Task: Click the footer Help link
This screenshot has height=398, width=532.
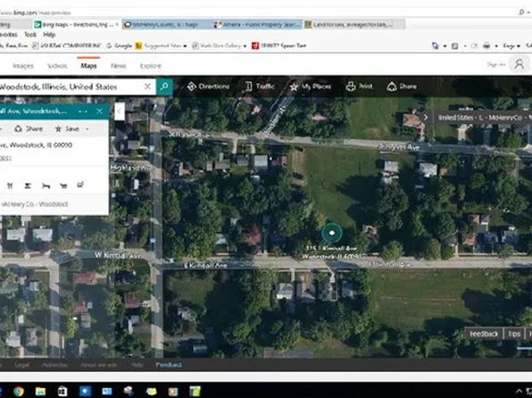Action: [x=137, y=365]
